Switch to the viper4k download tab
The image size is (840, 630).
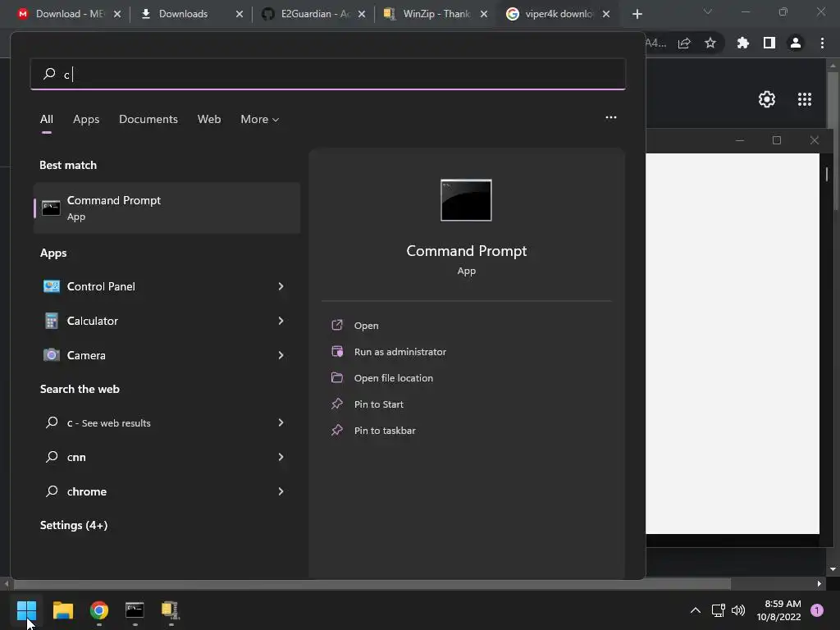point(558,14)
